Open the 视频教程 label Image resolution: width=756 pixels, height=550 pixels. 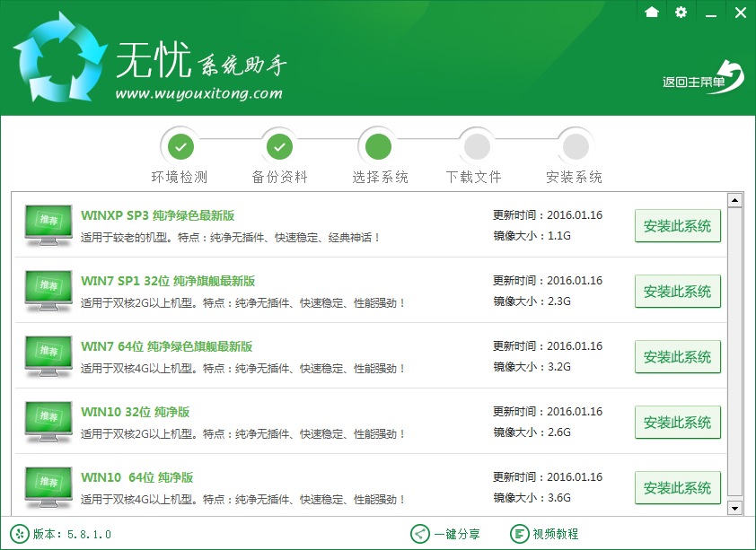pos(556,534)
